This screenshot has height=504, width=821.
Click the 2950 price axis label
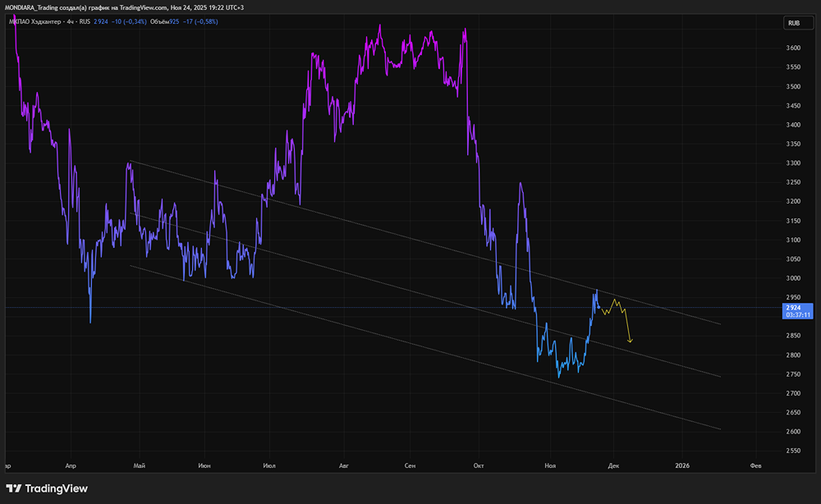793,298
